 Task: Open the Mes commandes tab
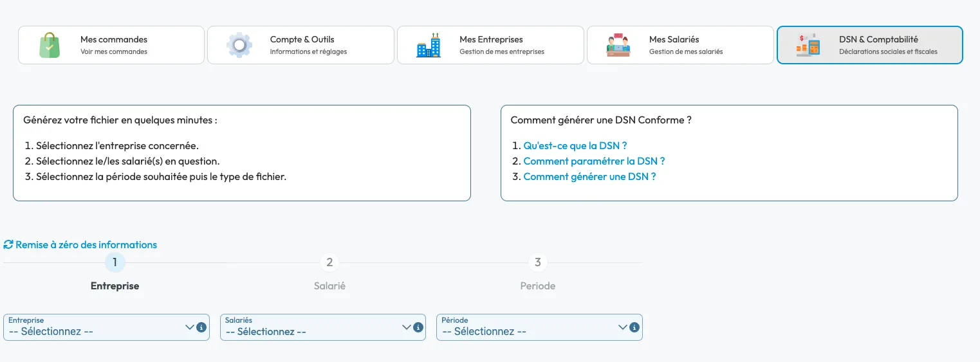(111, 45)
